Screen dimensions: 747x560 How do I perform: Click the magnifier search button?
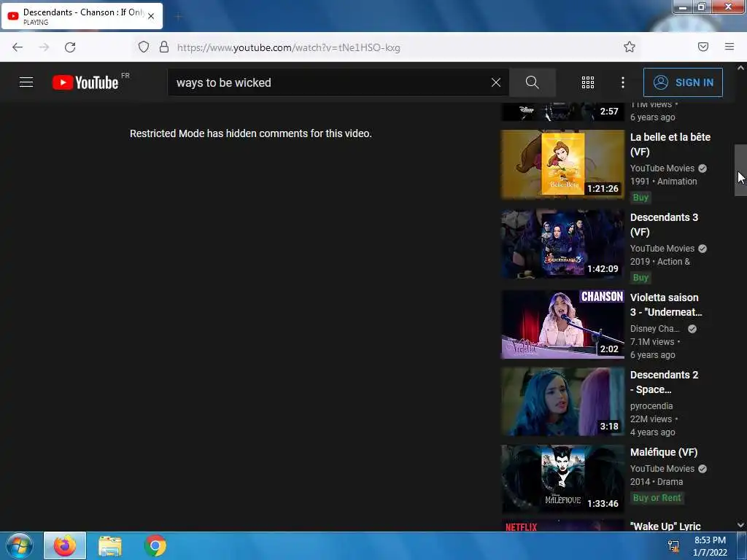coord(532,82)
